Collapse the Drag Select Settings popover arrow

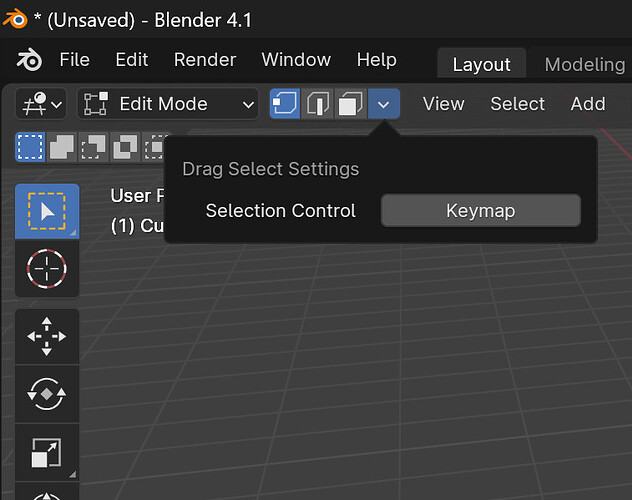pyautogui.click(x=384, y=104)
